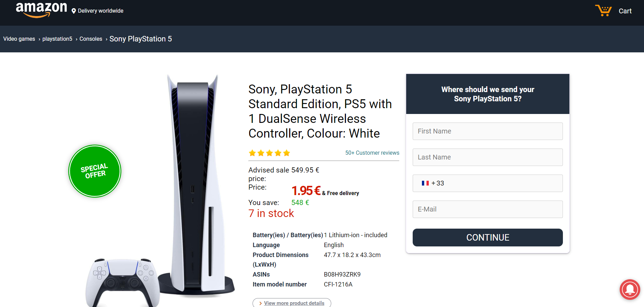This screenshot has width=644, height=307.
Task: Open the red notification bell
Action: pyautogui.click(x=630, y=290)
